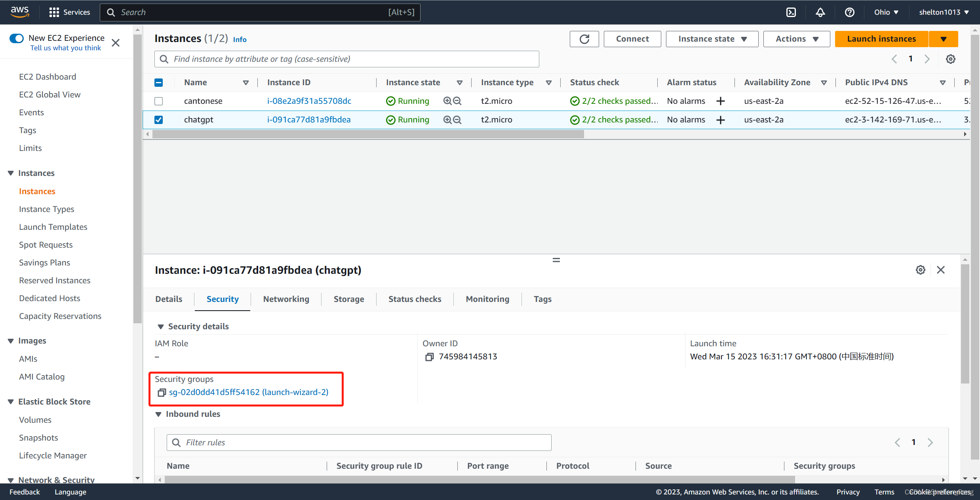Check the cantonese instance checkbox
Screen dimensions: 980x500
[x=159, y=101]
